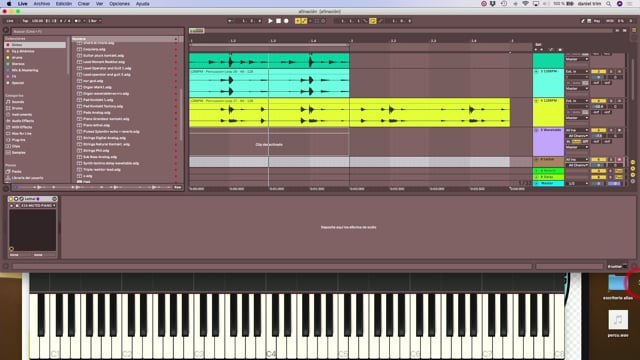Adjust Master track volume slider
This screenshot has height=360, width=640.
point(598,184)
